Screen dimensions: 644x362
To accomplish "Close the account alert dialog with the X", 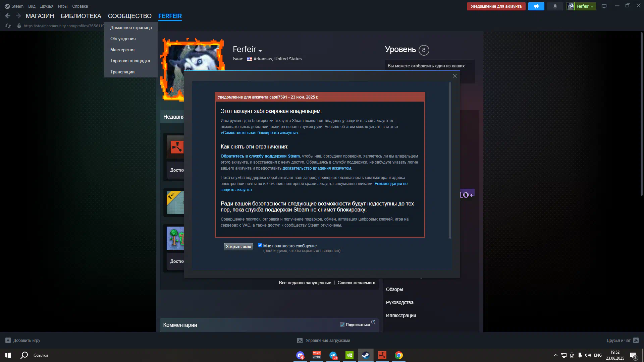I will [x=455, y=76].
